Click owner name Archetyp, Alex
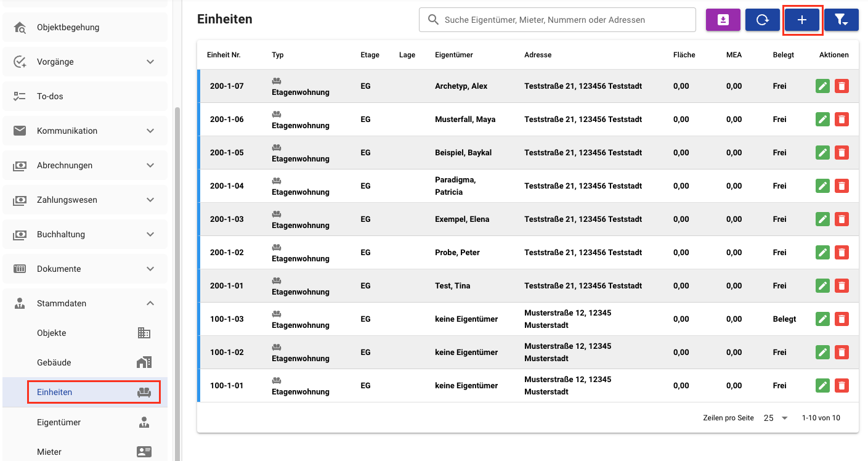 click(x=461, y=86)
